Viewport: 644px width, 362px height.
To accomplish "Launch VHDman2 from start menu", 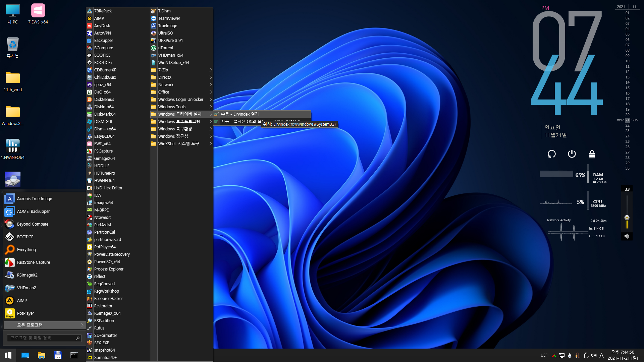I will 44,288.
